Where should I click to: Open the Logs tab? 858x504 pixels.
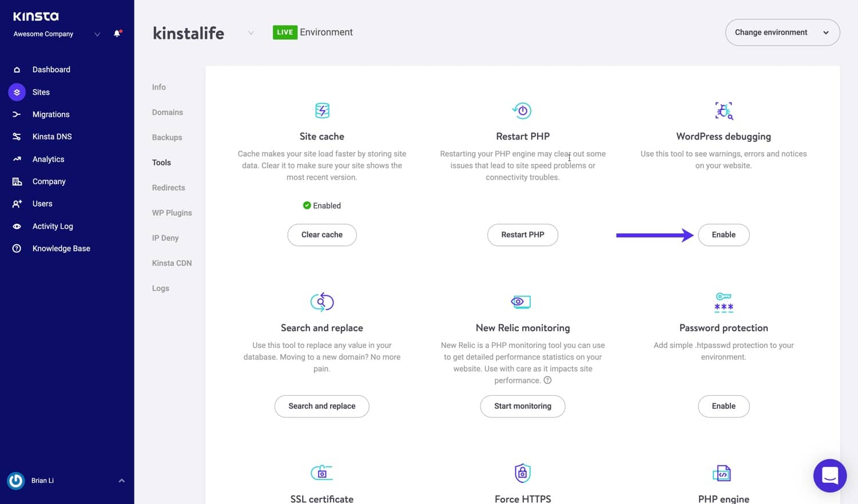tap(161, 288)
